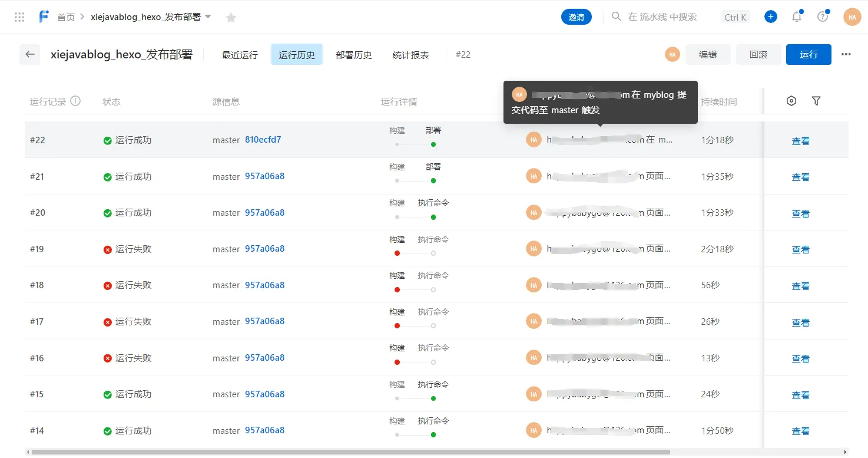
Task: Open the table column settings gear icon
Action: [x=791, y=101]
